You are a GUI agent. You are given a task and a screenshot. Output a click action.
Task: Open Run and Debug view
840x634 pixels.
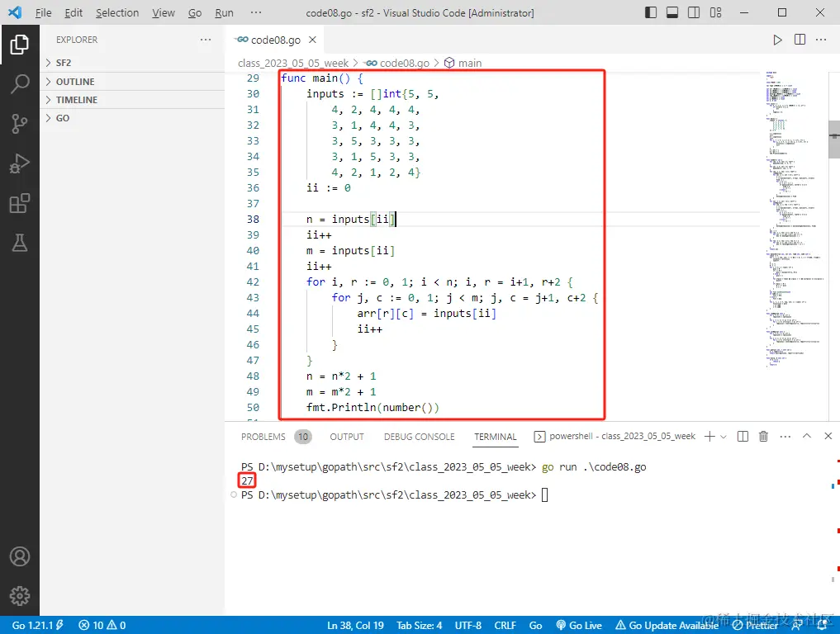[x=19, y=163]
